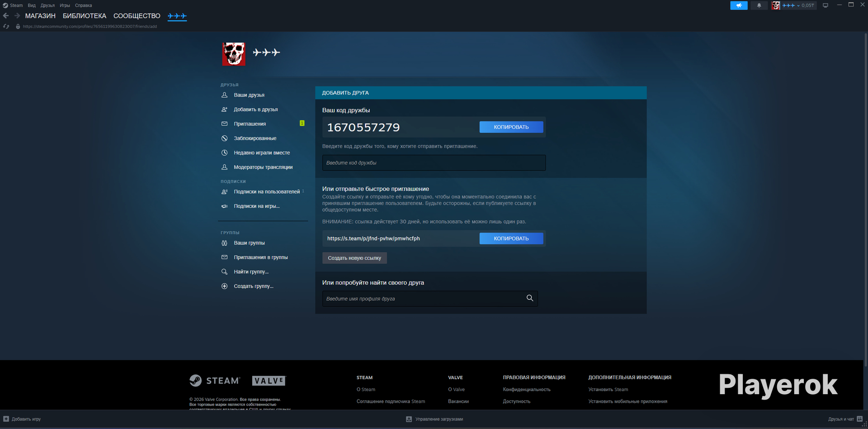Open the Вакансии footer link
The image size is (868, 429).
point(458,401)
